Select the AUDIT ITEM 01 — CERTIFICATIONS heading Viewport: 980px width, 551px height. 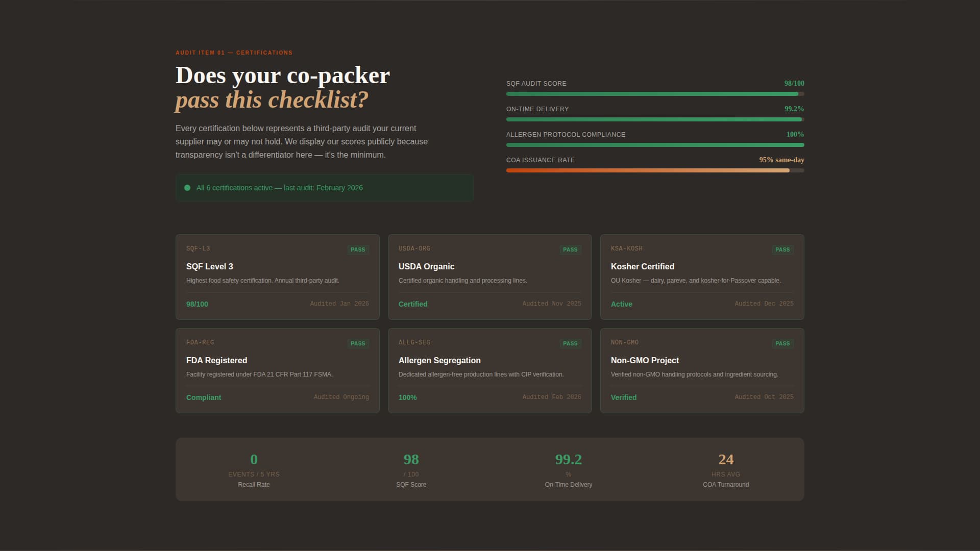(x=234, y=53)
